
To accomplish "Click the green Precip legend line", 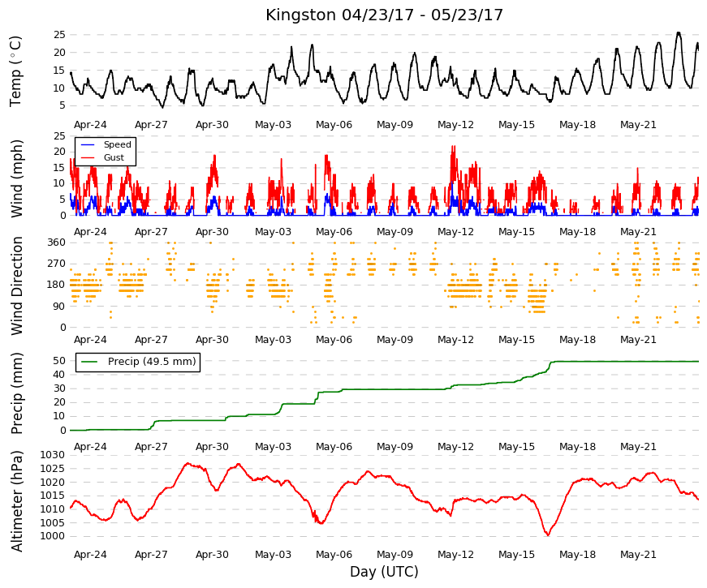I will (90, 362).
